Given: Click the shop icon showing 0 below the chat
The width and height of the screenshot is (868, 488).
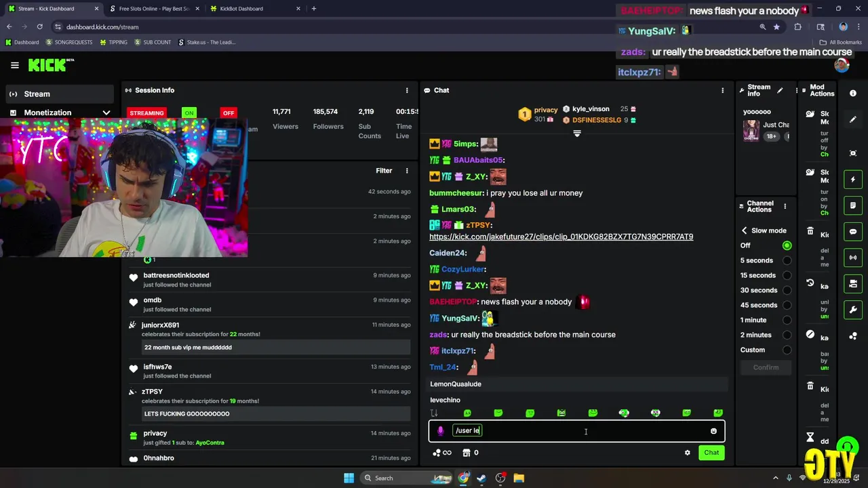Looking at the screenshot, I should [471, 453].
